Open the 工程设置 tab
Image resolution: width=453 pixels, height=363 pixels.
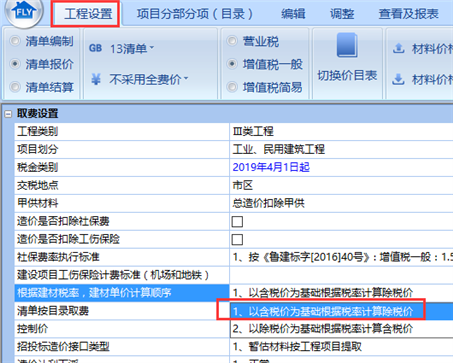(x=88, y=14)
